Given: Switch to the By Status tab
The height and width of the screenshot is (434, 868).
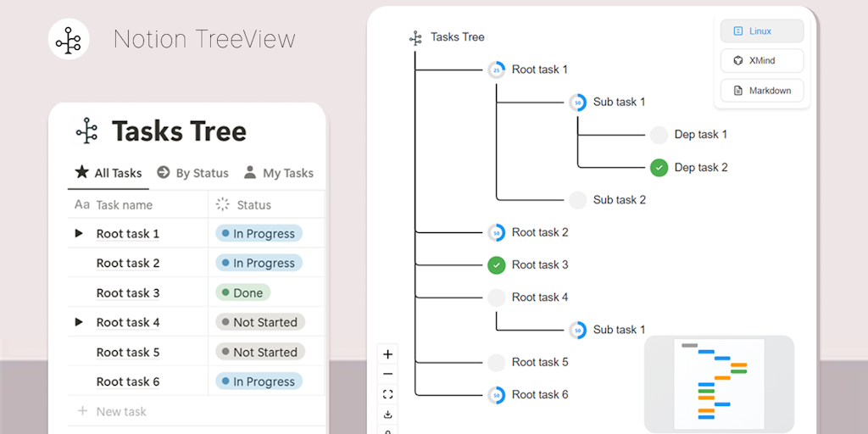Looking at the screenshot, I should point(193,173).
